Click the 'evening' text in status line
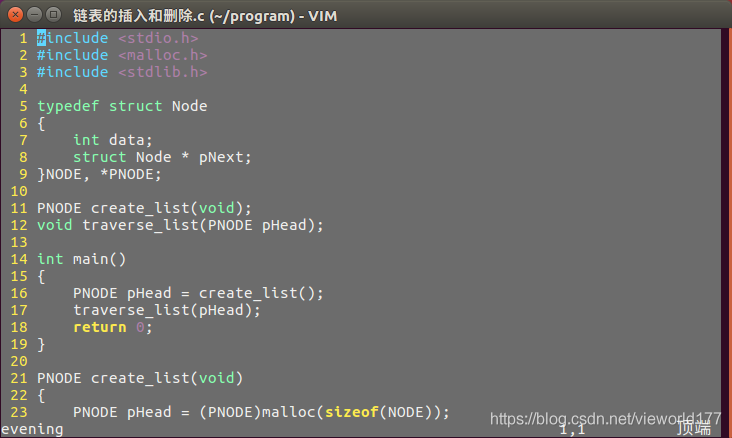This screenshot has height=438, width=732. point(31,429)
